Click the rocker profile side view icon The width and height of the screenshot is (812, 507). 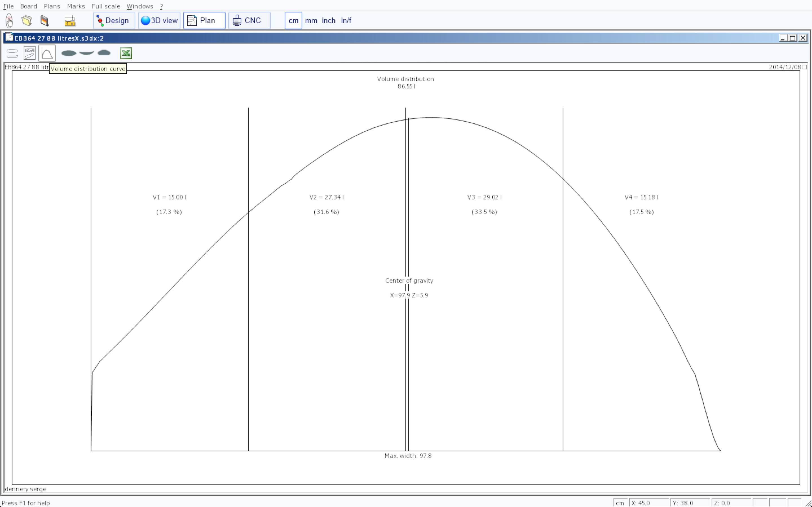click(87, 53)
